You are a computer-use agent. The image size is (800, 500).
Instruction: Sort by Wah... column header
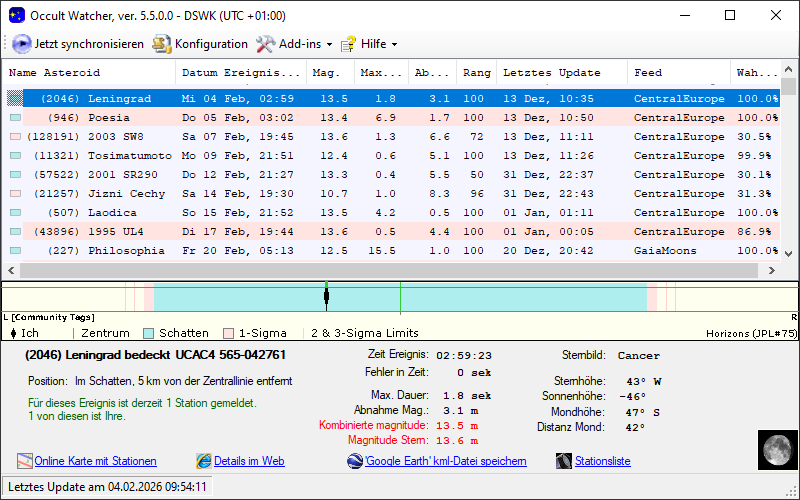click(x=756, y=72)
